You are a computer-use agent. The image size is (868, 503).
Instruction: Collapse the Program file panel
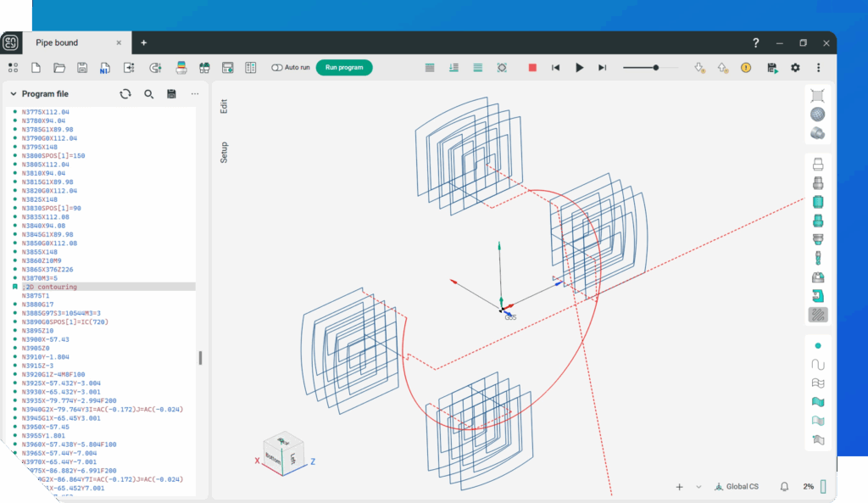(x=14, y=94)
